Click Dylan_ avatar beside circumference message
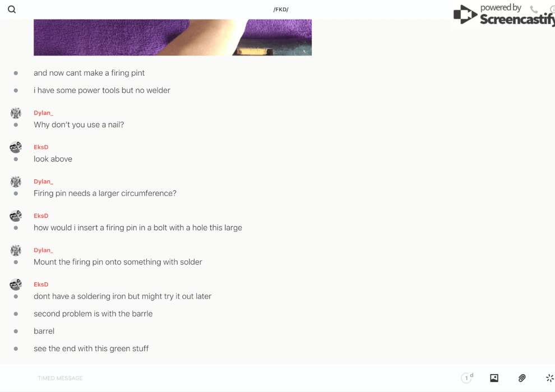Viewport: 555px width, 392px height. tap(16, 181)
